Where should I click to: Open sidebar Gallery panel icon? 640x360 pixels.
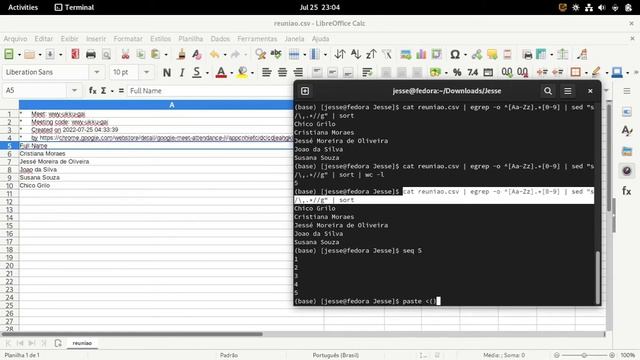tap(627, 151)
